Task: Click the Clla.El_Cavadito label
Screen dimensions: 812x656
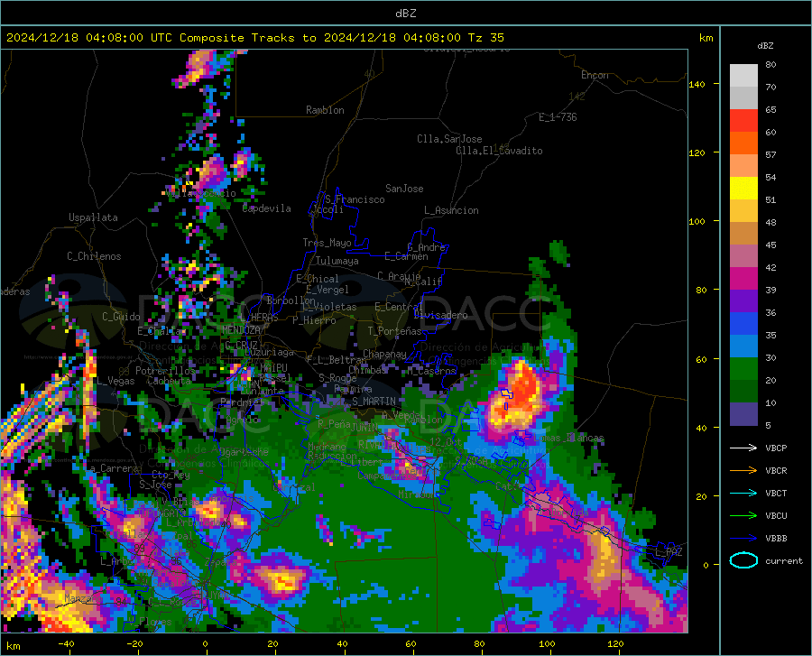Action: pyautogui.click(x=499, y=151)
